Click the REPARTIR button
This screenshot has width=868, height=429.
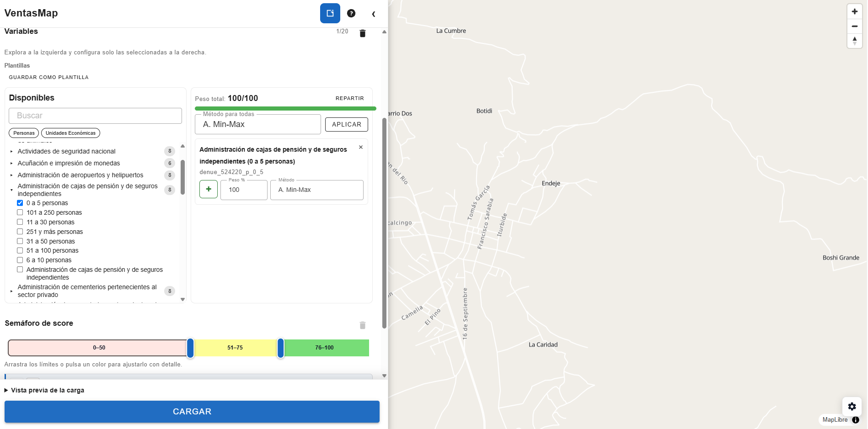(x=350, y=98)
